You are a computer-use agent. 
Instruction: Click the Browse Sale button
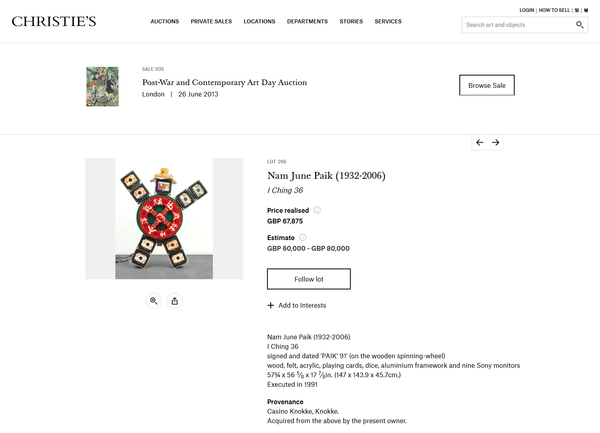pyautogui.click(x=487, y=85)
